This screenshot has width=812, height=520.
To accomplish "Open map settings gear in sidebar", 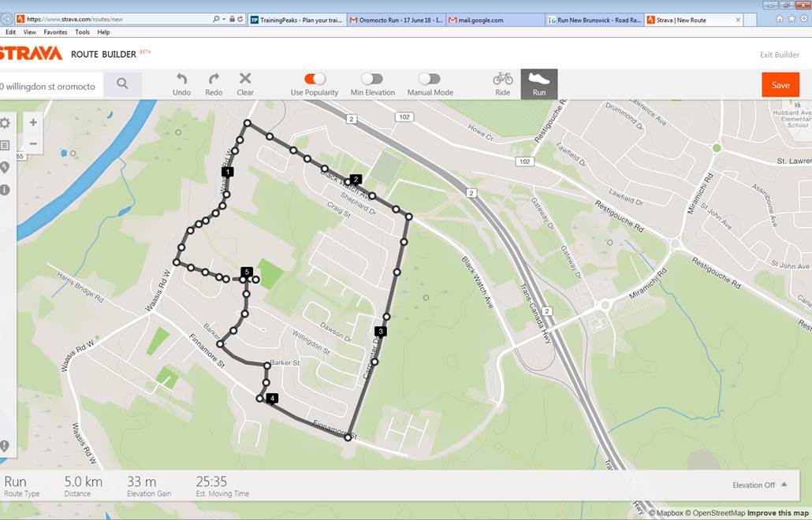I will point(5,123).
